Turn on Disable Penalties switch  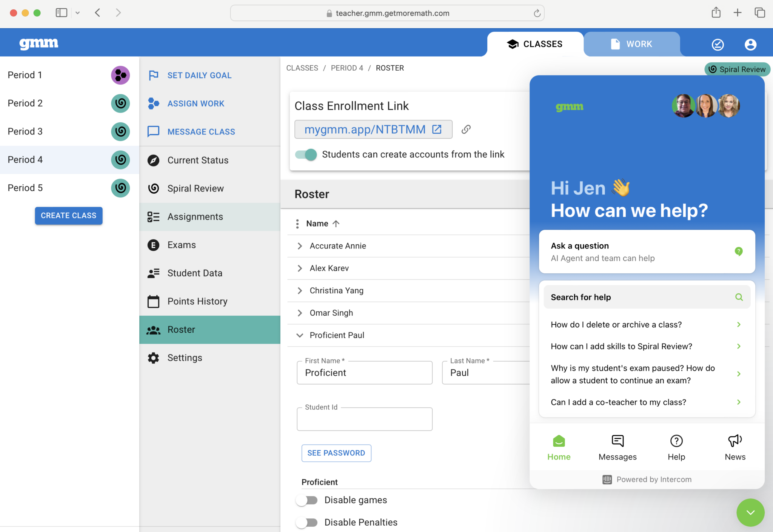point(307,523)
